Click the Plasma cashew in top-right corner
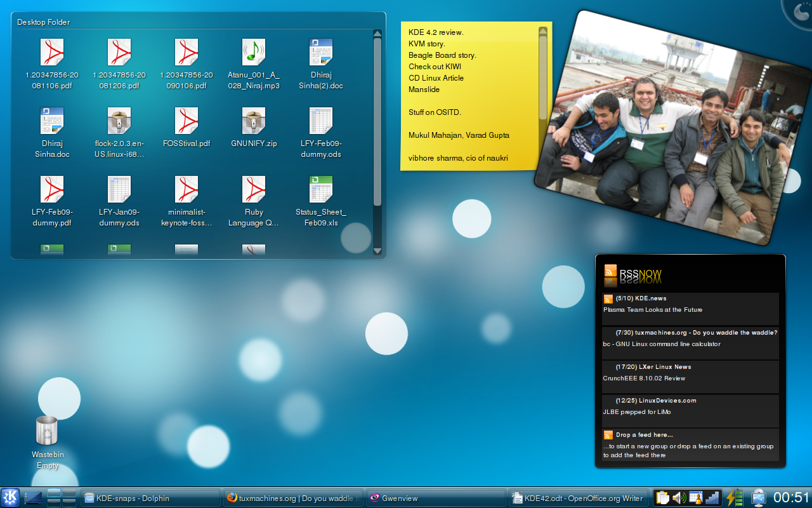 coord(801,11)
